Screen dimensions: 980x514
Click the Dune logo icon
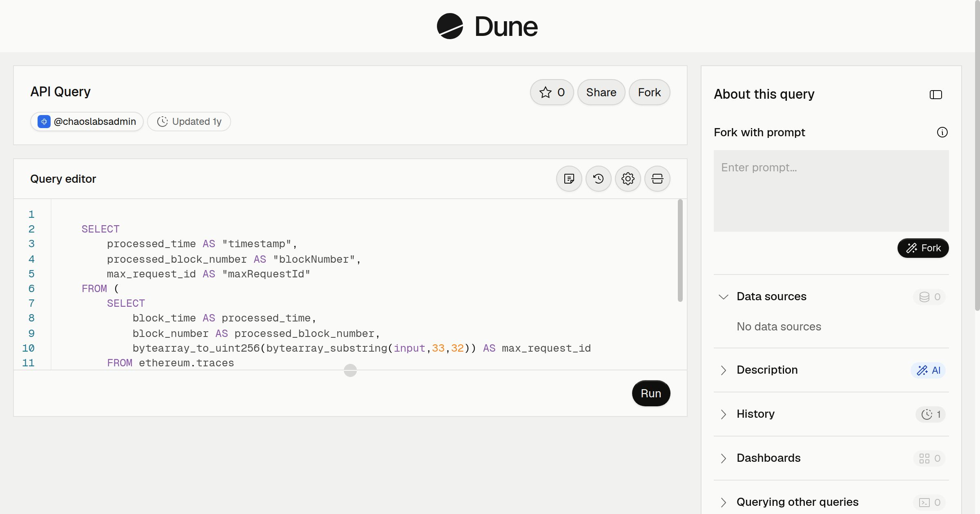point(450,26)
